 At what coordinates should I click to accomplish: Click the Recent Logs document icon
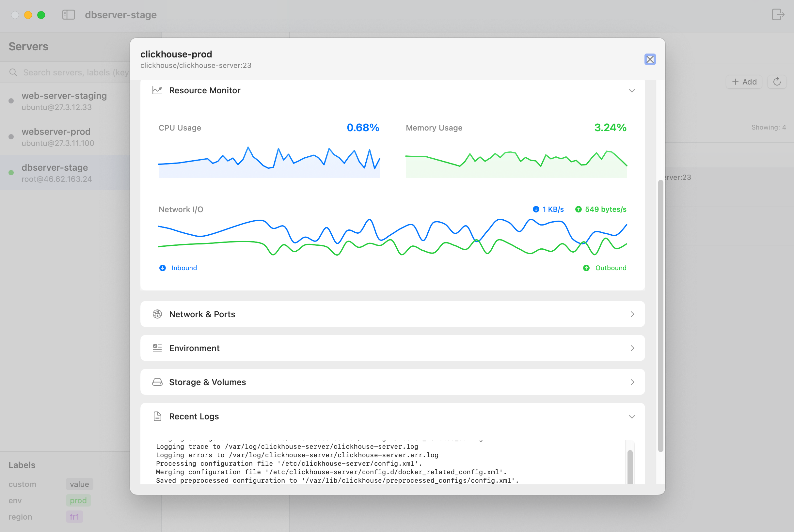[157, 416]
